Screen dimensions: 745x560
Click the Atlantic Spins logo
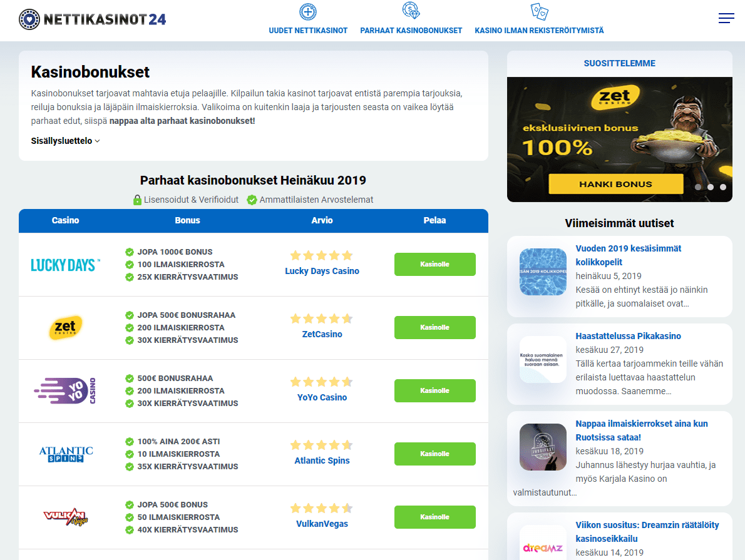point(66,454)
